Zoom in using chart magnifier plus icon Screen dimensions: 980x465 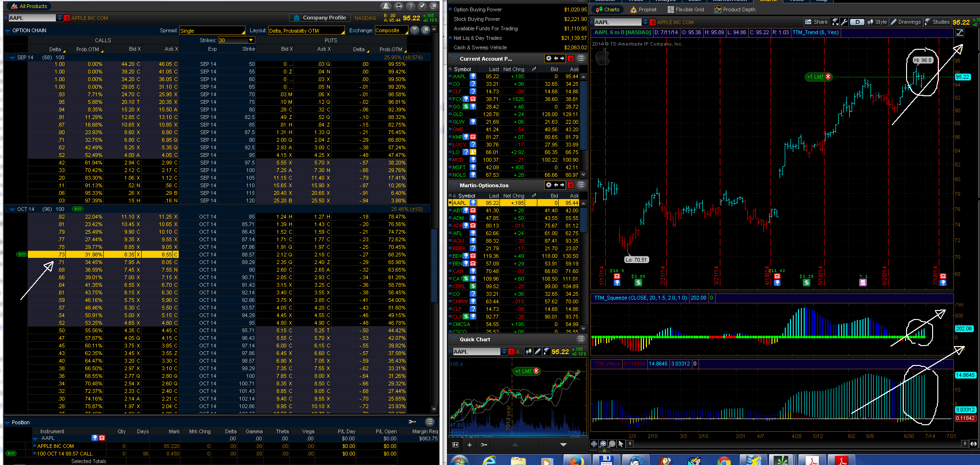pyautogui.click(x=603, y=444)
